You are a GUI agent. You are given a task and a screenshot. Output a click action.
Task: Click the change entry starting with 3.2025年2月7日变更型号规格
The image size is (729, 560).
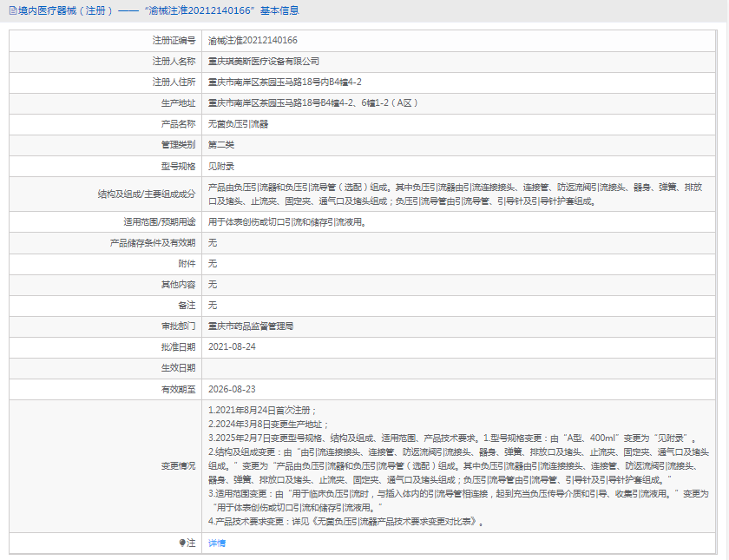click(454, 438)
